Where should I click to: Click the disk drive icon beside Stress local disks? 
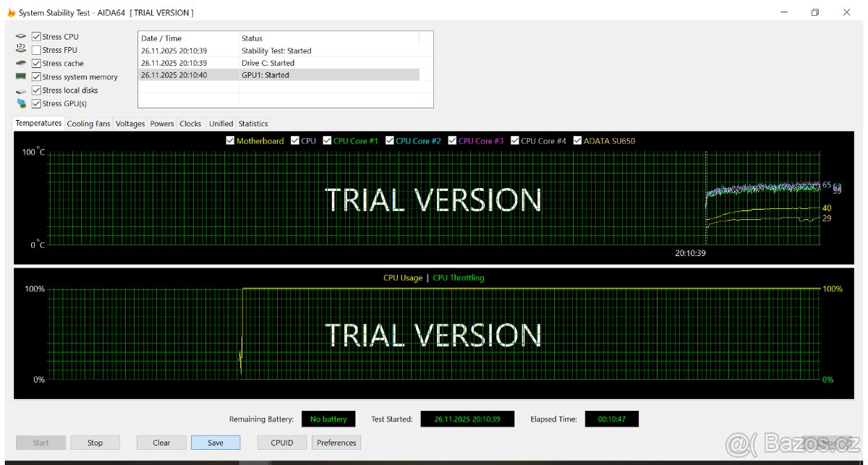pos(20,90)
